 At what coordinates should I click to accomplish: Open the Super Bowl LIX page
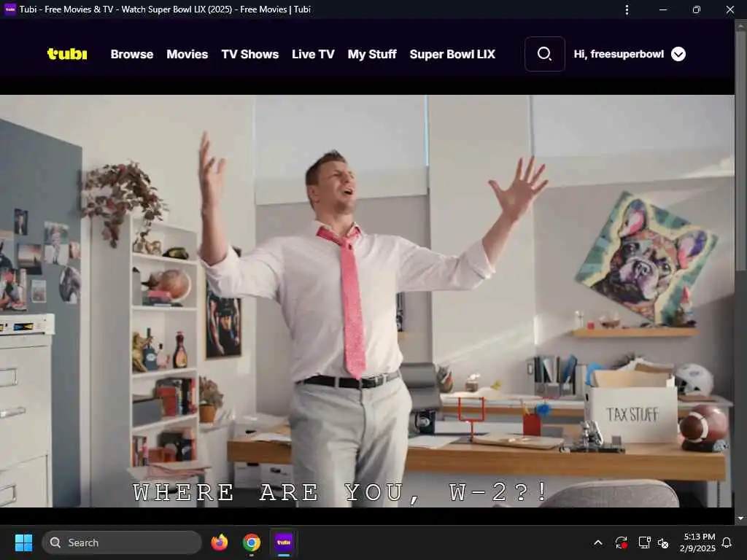point(452,54)
